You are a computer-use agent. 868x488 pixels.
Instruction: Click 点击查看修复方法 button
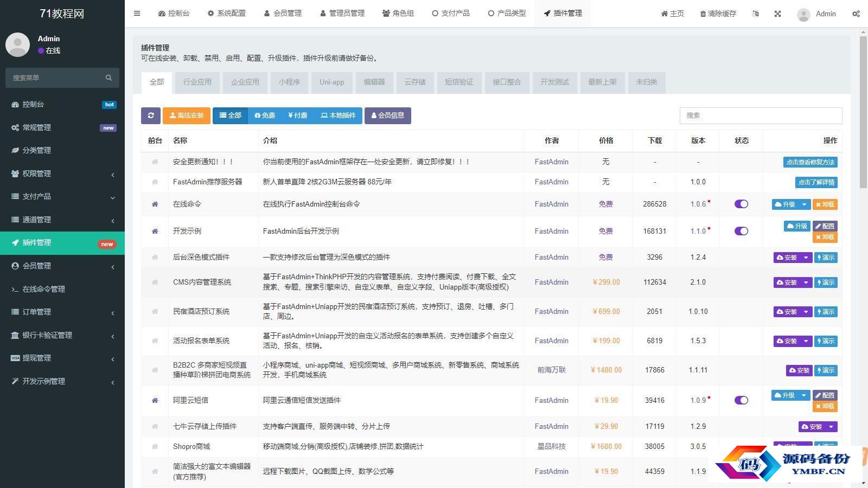[x=810, y=162]
